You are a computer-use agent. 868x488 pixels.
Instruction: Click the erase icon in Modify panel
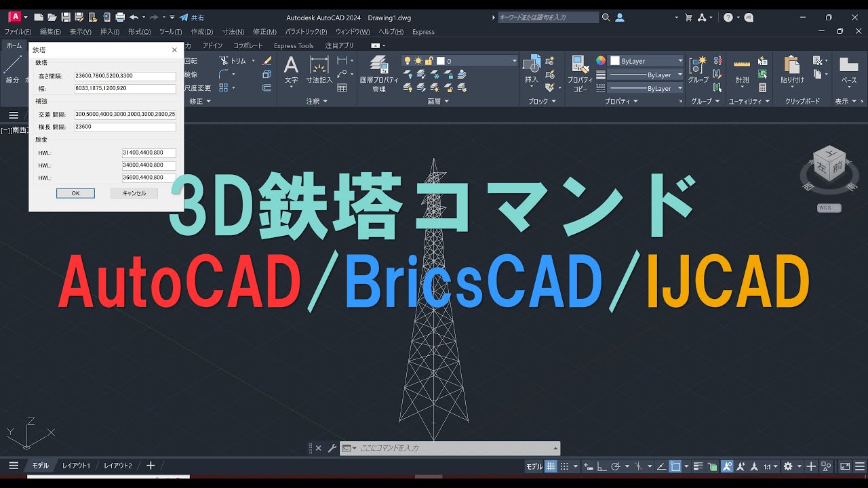267,60
